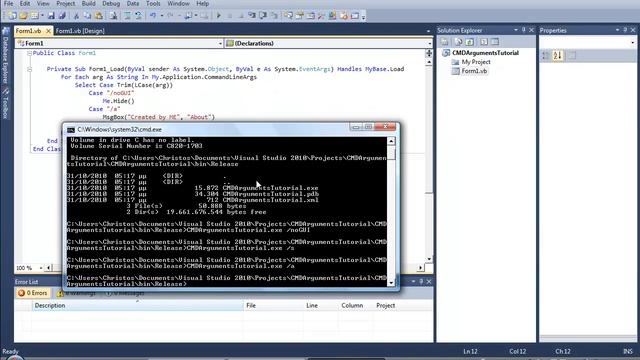Open the Project menu
This screenshot has height=360, width=640.
[x=65, y=3]
